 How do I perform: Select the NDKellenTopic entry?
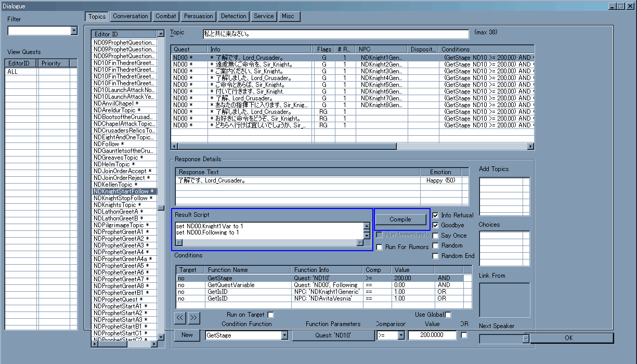click(124, 185)
